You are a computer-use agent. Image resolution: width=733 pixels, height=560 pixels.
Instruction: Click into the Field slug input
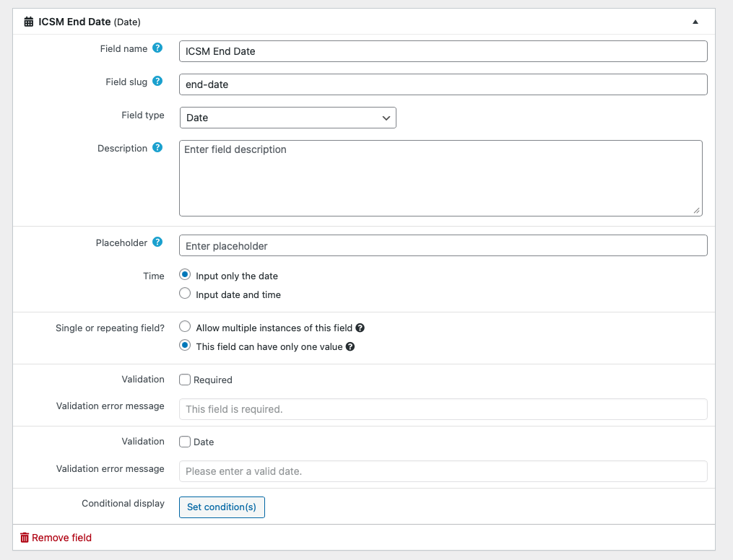point(443,84)
